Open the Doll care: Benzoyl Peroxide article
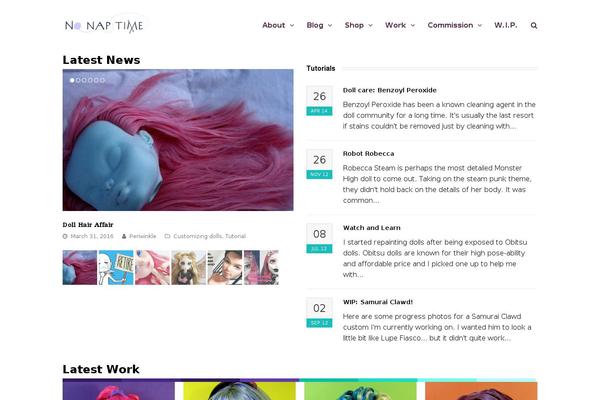The height and width of the screenshot is (400, 600). tap(390, 90)
